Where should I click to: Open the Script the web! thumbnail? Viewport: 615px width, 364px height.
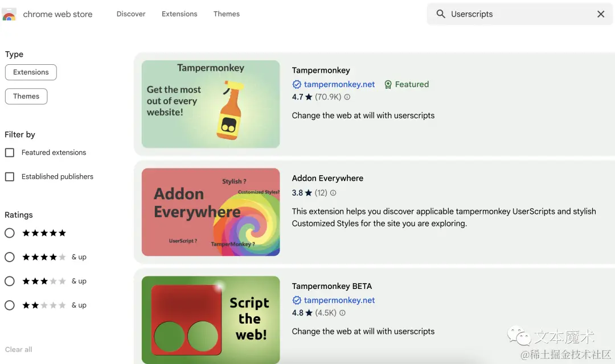tap(211, 320)
